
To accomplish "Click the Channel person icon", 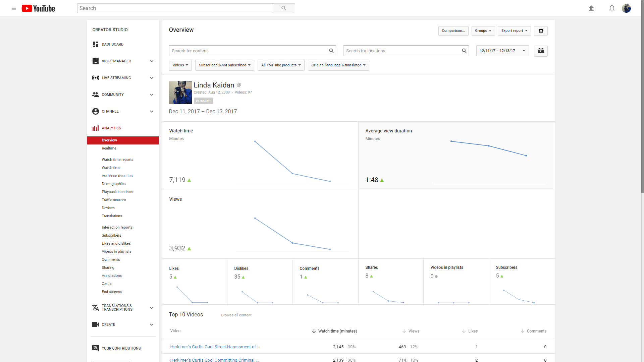I will (x=96, y=111).
